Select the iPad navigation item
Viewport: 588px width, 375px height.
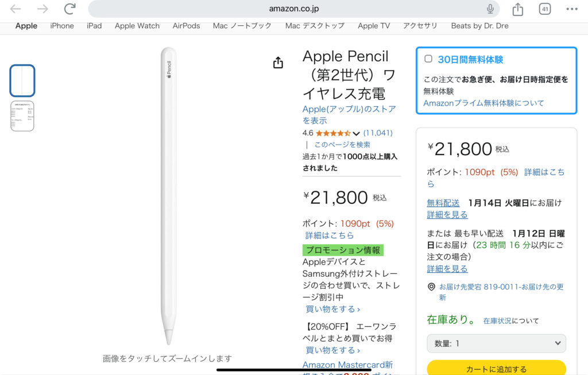pyautogui.click(x=94, y=26)
